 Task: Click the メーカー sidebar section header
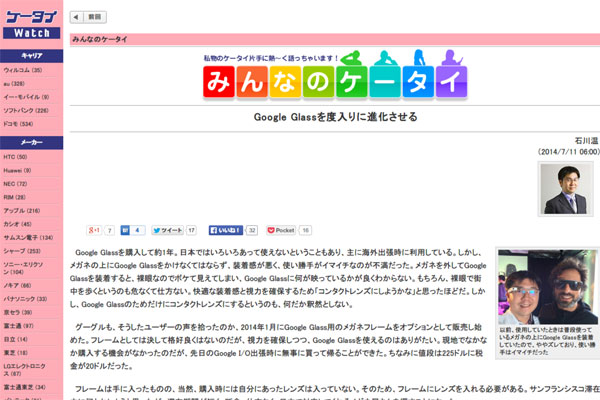point(31,142)
